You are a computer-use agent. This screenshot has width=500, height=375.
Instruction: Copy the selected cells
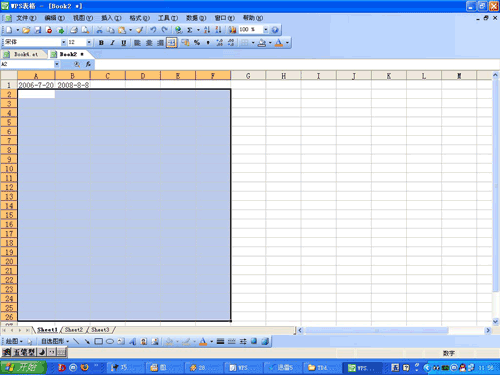(x=111, y=30)
